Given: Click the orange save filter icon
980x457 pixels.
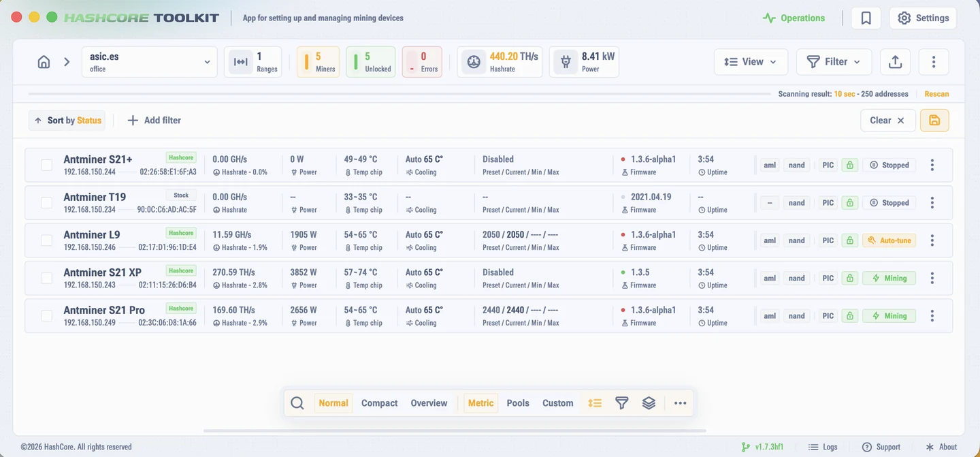Looking at the screenshot, I should pos(934,121).
